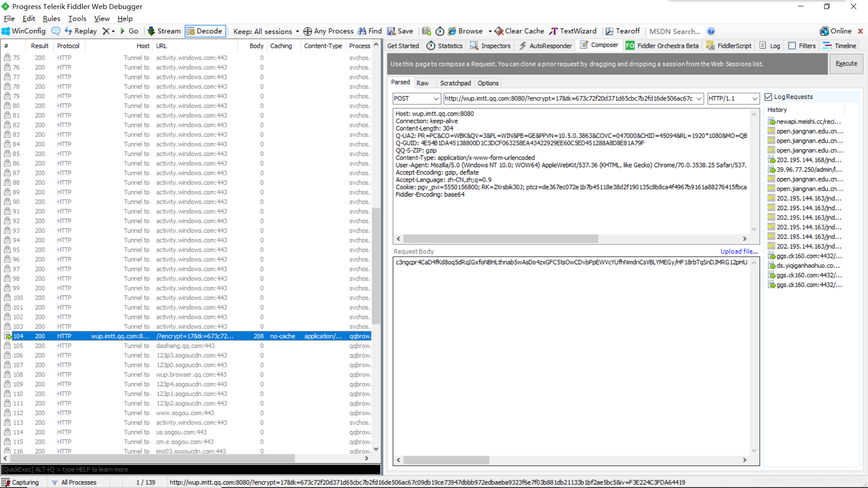The width and height of the screenshot is (868, 488).
Task: Click the Save session icon
Action: [x=391, y=31]
